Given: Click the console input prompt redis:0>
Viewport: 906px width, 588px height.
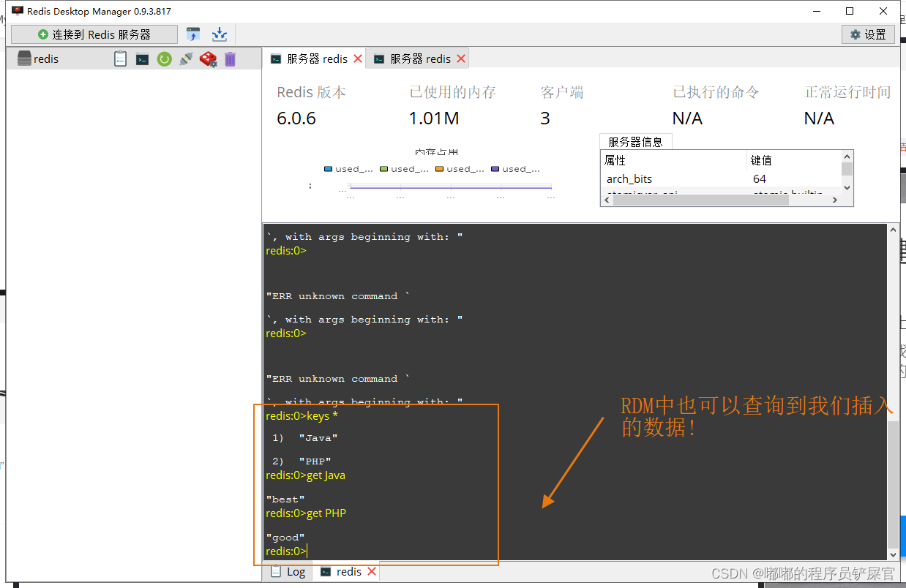Looking at the screenshot, I should tap(286, 551).
